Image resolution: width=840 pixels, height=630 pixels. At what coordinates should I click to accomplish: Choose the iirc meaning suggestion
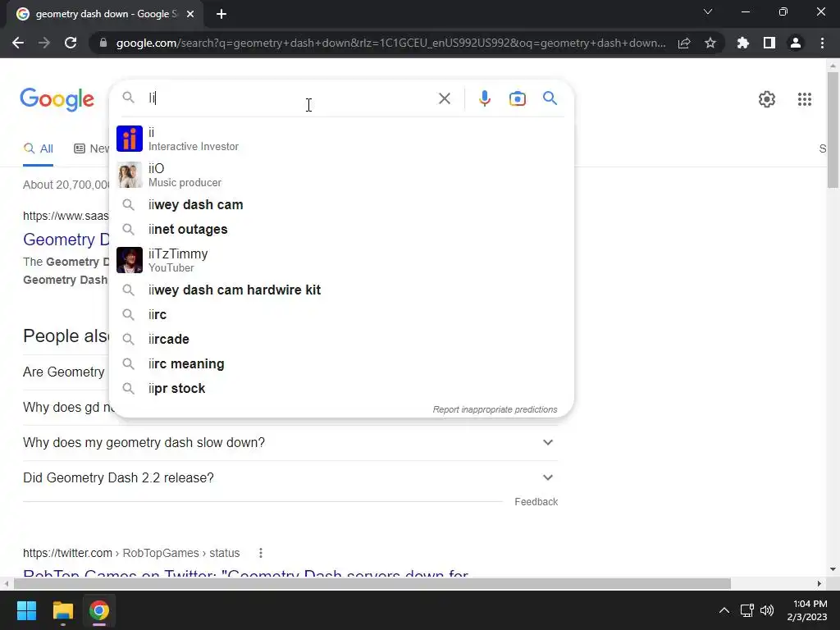pyautogui.click(x=341, y=363)
